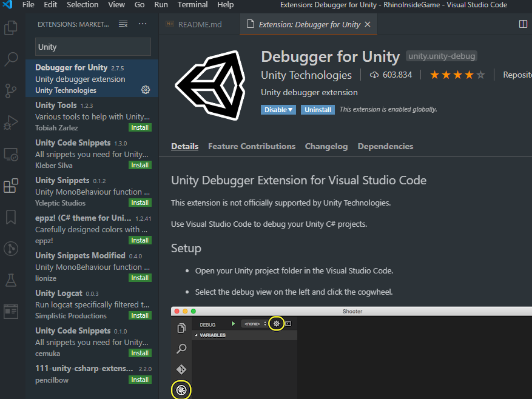Click the unity.unity-debug identifier badge
This screenshot has width=532, height=399.
click(x=442, y=56)
